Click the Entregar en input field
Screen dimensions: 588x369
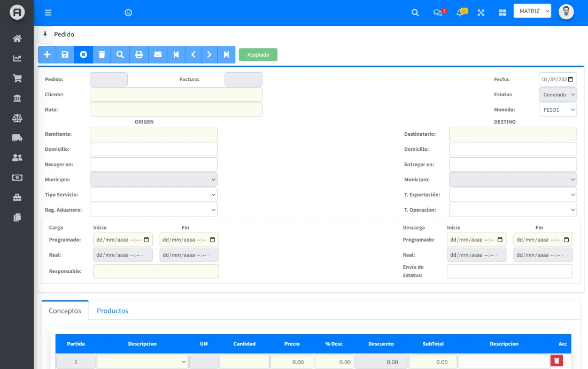tap(513, 164)
